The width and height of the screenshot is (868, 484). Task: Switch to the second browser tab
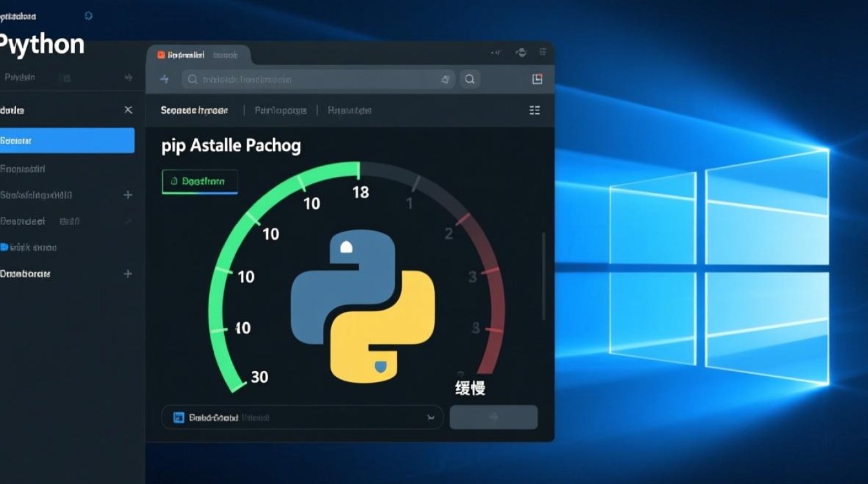coord(226,55)
